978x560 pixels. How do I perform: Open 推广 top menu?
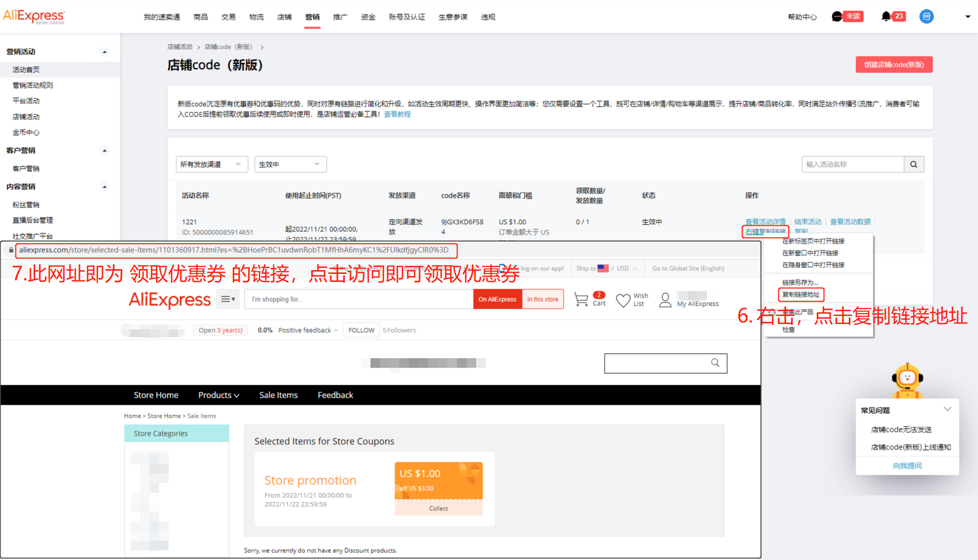tap(340, 17)
